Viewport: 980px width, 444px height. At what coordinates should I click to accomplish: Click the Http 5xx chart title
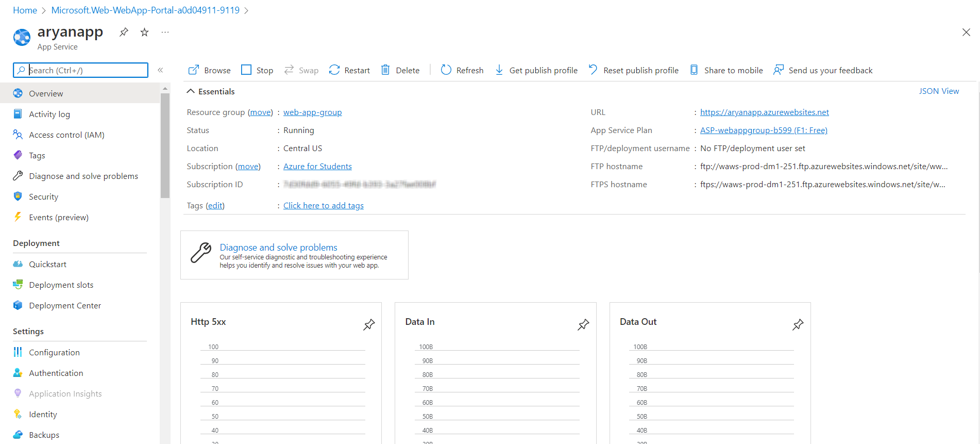(208, 322)
